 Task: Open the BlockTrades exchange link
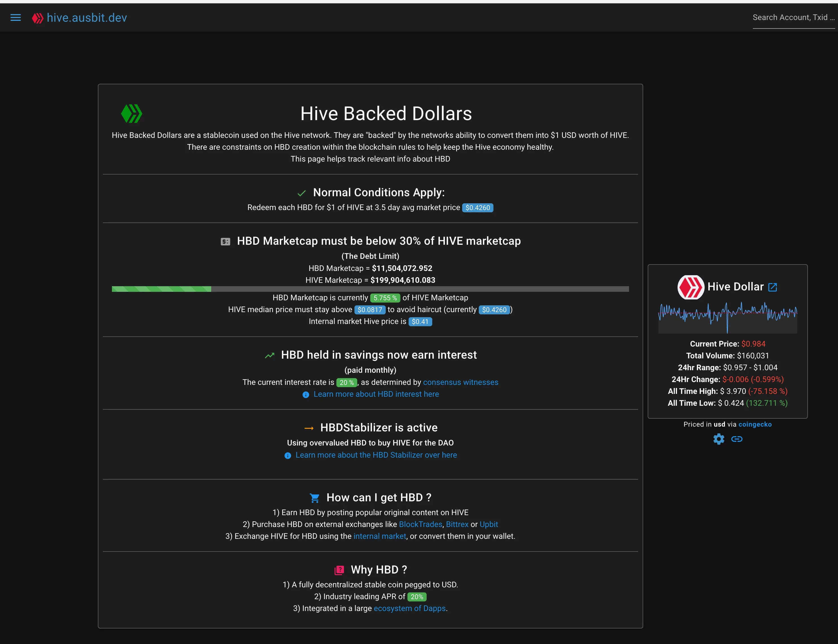pos(420,524)
